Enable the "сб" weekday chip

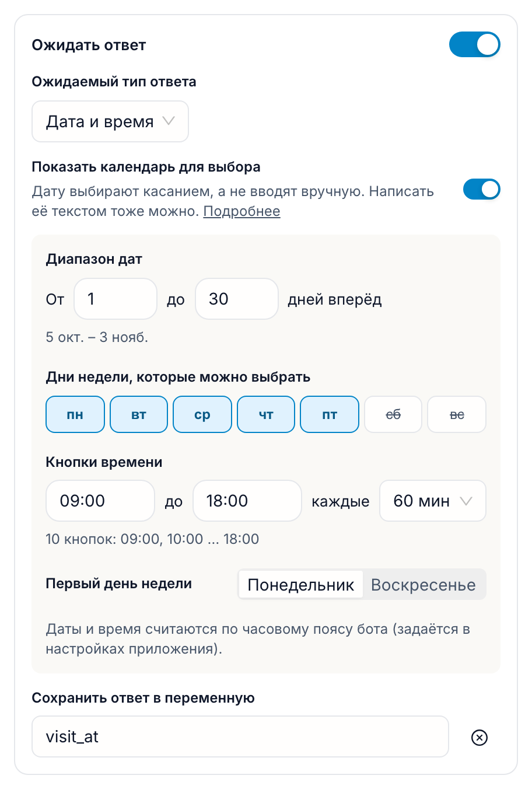coord(393,414)
